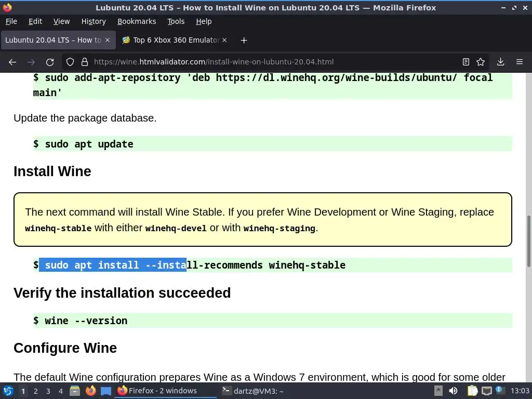The height and width of the screenshot is (399, 532).
Task: Close the Top 6 Xbox 360 Emulator tab
Action: pyautogui.click(x=224, y=40)
